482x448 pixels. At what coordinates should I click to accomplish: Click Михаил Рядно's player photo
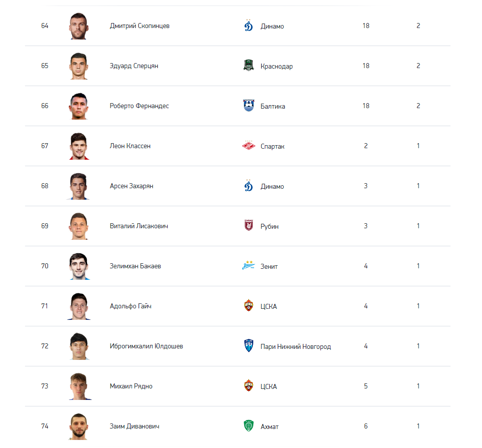pyautogui.click(x=79, y=386)
